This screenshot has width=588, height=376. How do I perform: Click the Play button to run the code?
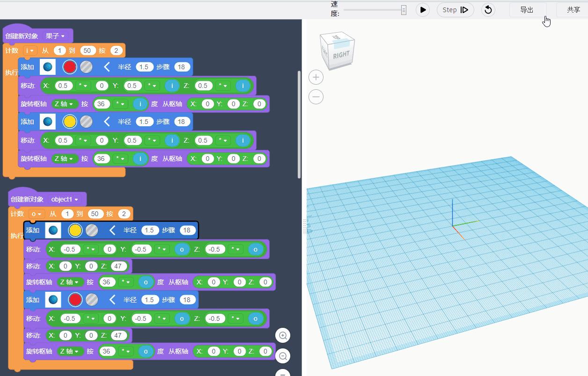423,10
